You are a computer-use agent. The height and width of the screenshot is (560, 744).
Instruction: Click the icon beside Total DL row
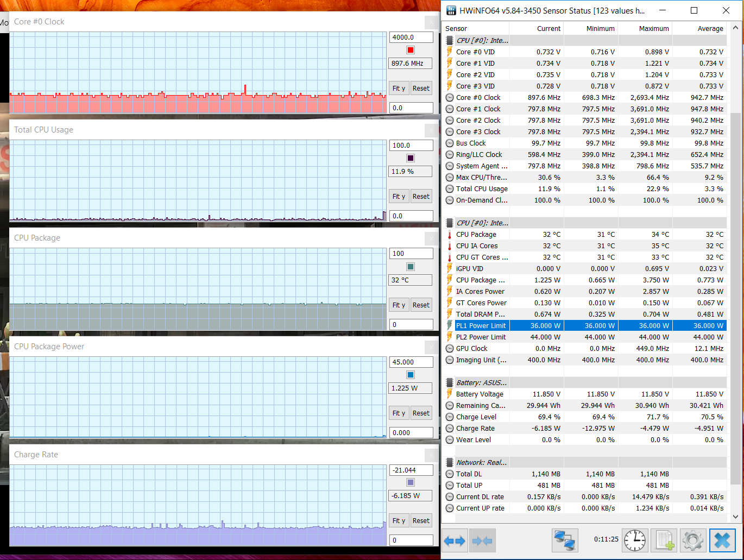click(x=450, y=474)
